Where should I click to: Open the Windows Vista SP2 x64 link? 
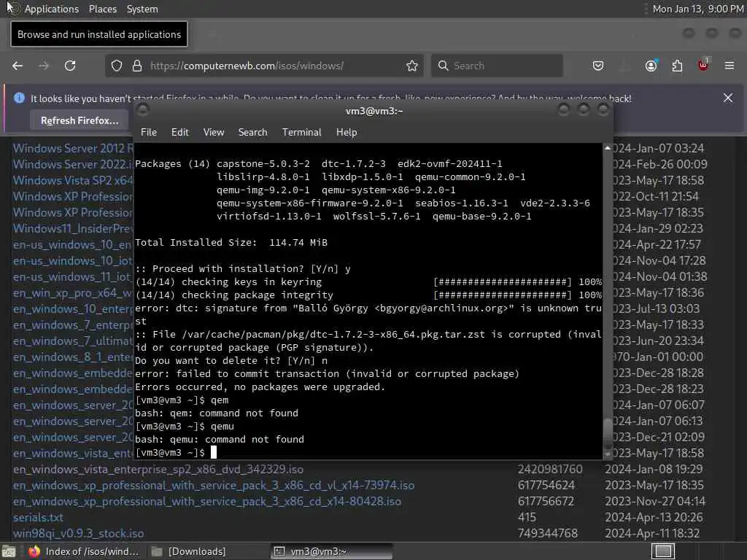(73, 181)
